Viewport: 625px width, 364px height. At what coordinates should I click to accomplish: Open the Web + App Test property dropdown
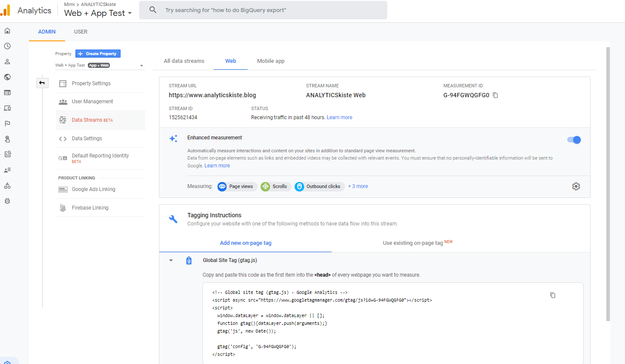point(141,66)
